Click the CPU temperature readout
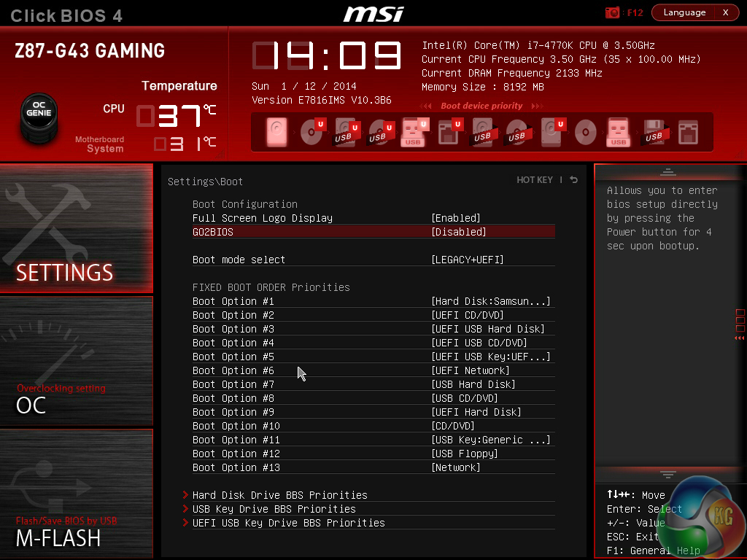Screen dimensions: 747x560 pyautogui.click(x=177, y=115)
